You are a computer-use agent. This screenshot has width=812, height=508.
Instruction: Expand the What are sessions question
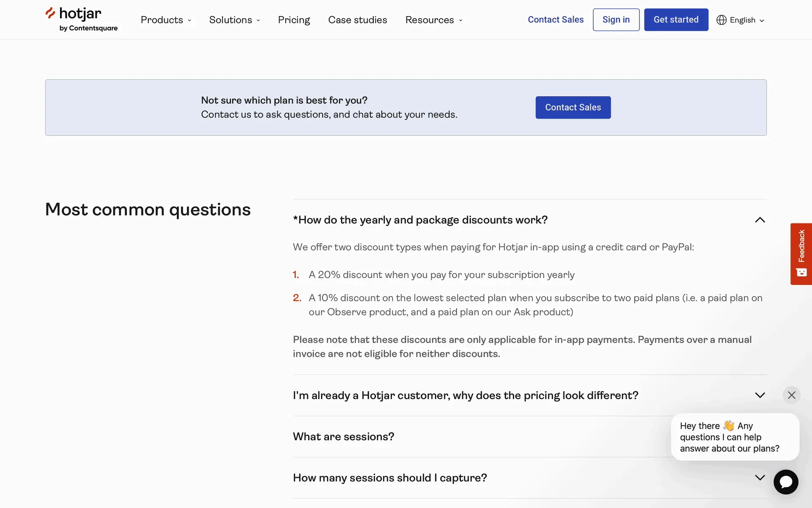pyautogui.click(x=343, y=436)
